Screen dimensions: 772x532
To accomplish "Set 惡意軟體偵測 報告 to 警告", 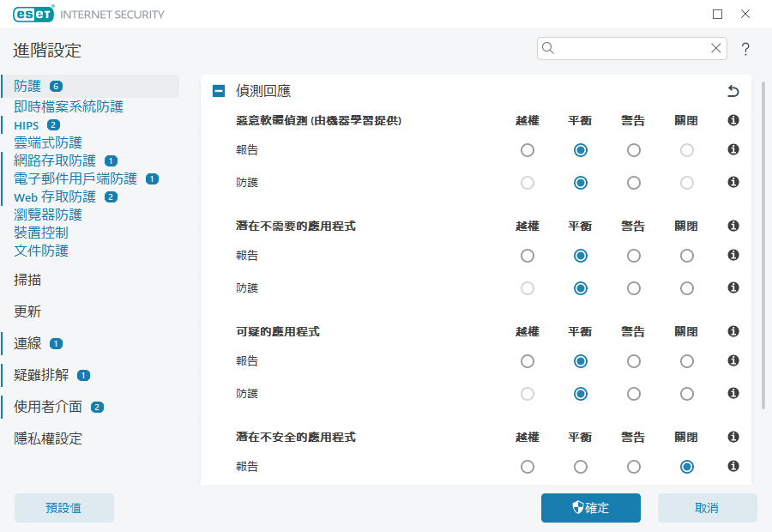I will (634, 150).
